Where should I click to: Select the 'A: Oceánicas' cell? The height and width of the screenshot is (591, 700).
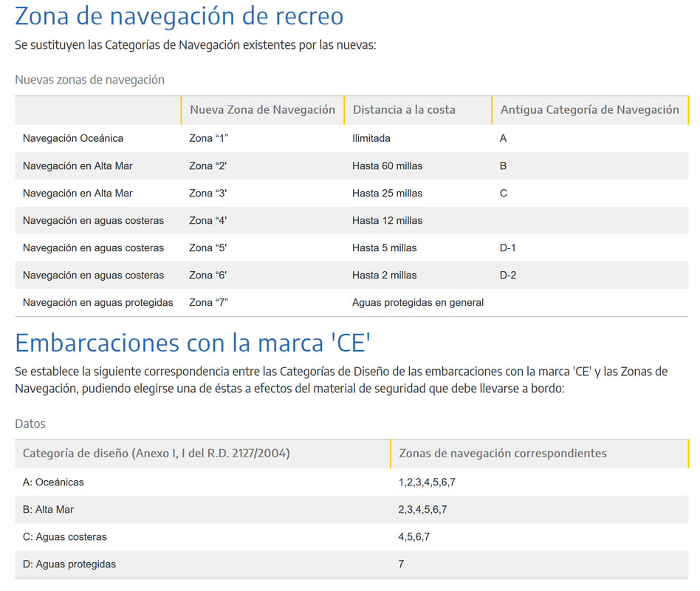pos(53,482)
